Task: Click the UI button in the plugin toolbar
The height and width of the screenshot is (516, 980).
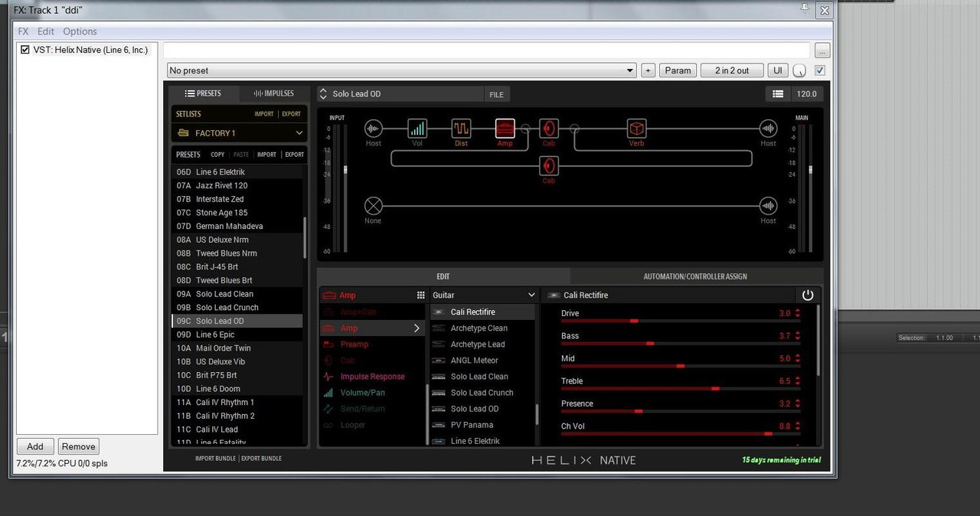Action: (x=778, y=70)
